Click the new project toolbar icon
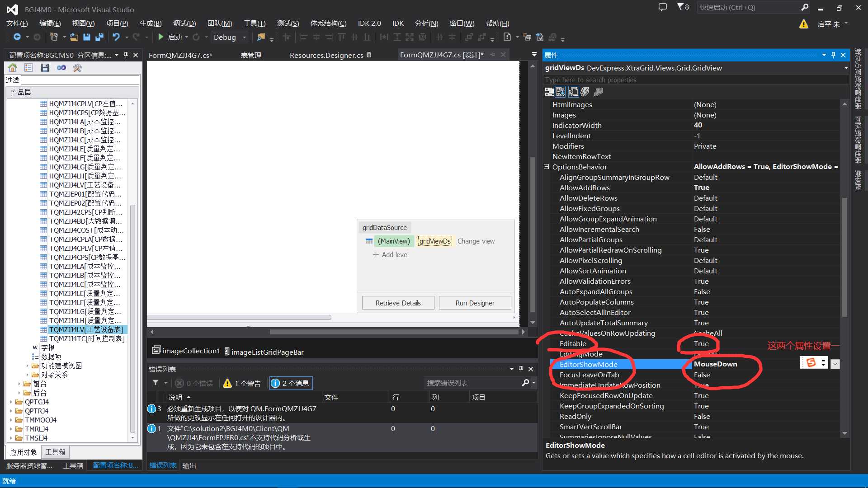Image resolution: width=868 pixels, height=488 pixels. point(54,37)
